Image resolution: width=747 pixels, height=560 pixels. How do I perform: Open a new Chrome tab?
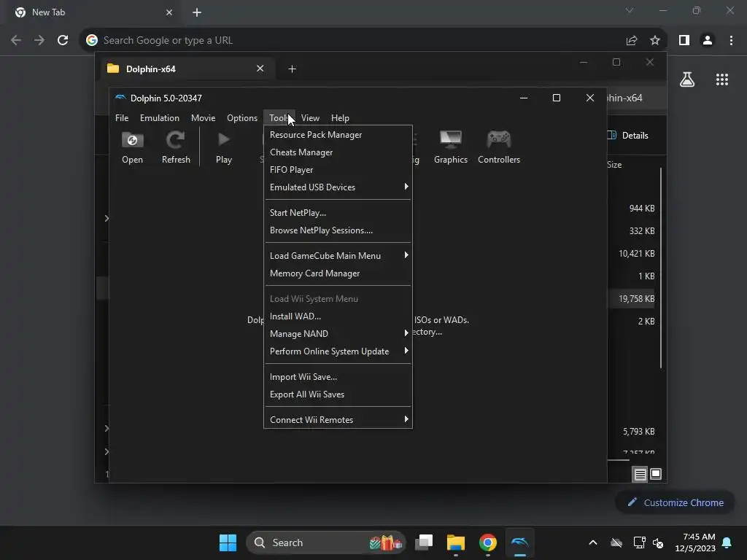coord(197,12)
